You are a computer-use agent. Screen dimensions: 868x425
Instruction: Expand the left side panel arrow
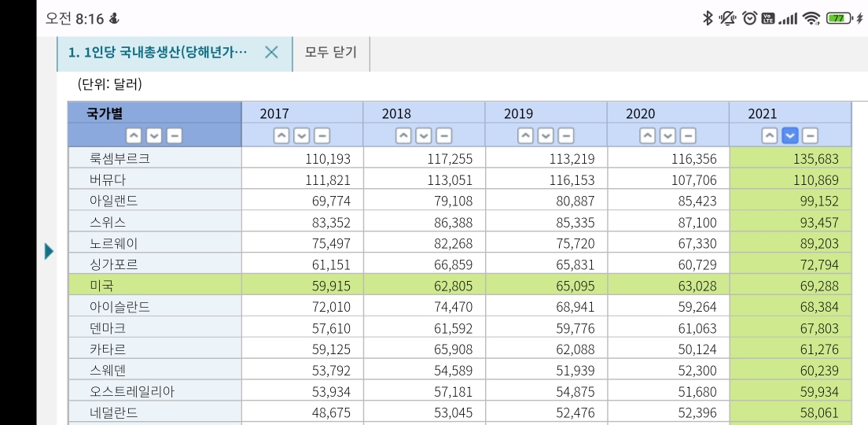click(x=50, y=252)
